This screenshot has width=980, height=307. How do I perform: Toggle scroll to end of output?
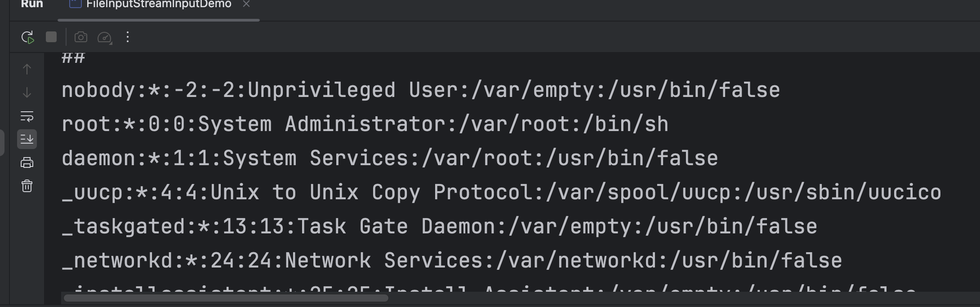click(x=27, y=139)
